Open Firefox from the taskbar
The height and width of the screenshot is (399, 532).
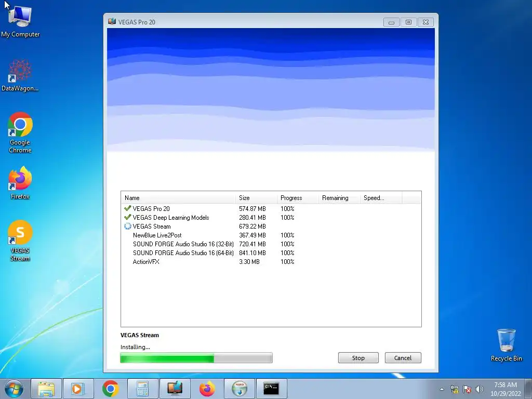click(207, 389)
